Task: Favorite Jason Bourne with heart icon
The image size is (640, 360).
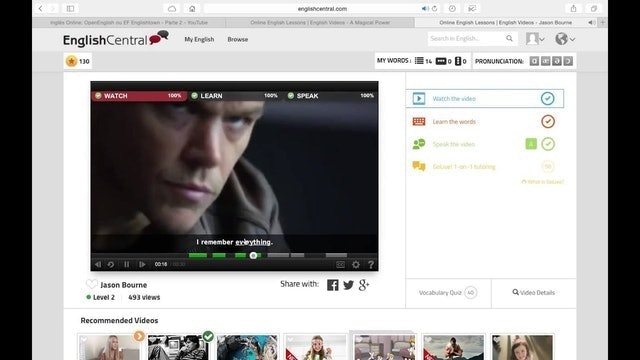Action: pyautogui.click(x=91, y=284)
